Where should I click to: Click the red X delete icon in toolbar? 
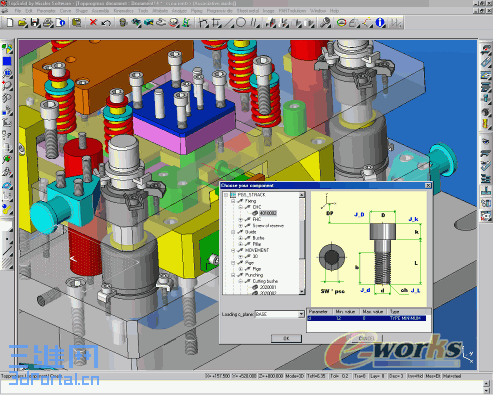coord(93,22)
